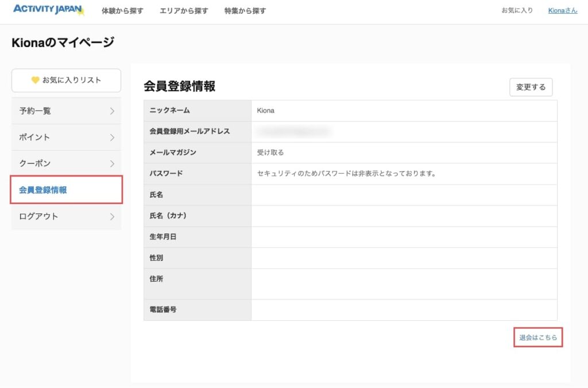Viewport: 588px width, 388px height.
Task: Click the 退会はこちら link
Action: click(x=538, y=338)
